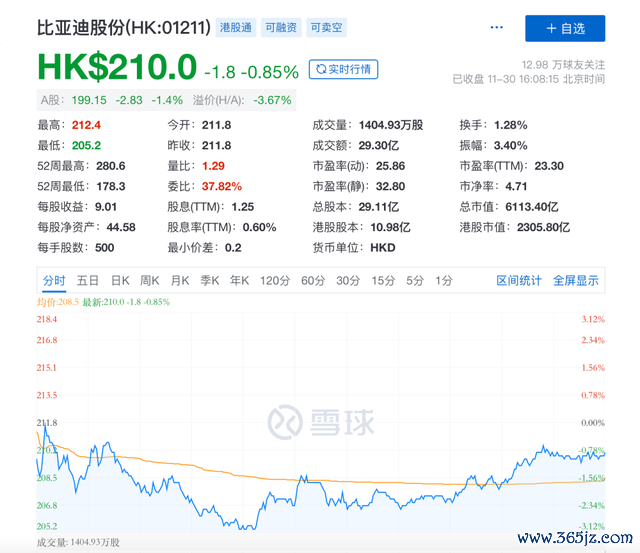Open the 全屏显示 fullscreen link
This screenshot has width=640, height=553.
coord(576,280)
